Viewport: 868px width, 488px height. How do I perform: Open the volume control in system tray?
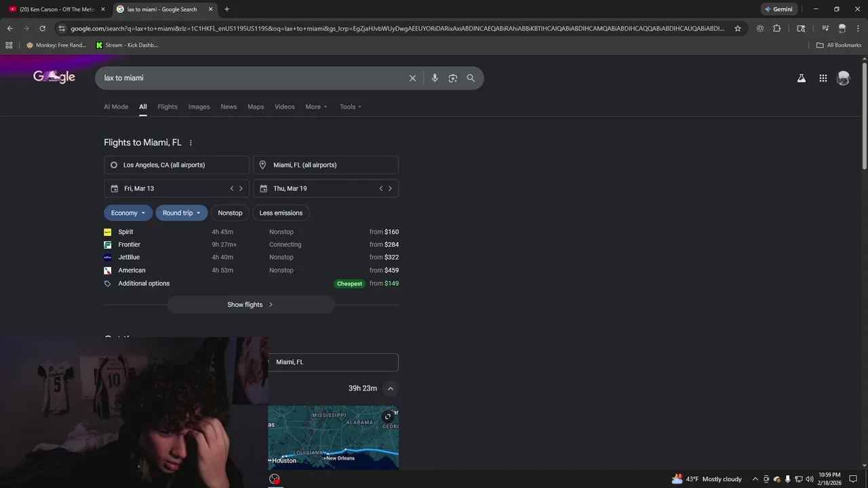[810, 479]
